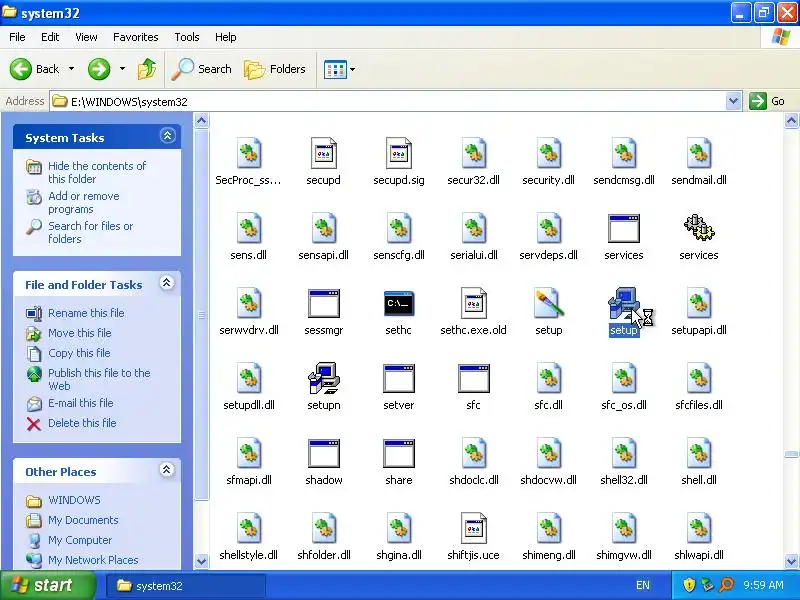Click the Go button
Viewport: 800px width, 600px height.
(x=767, y=101)
